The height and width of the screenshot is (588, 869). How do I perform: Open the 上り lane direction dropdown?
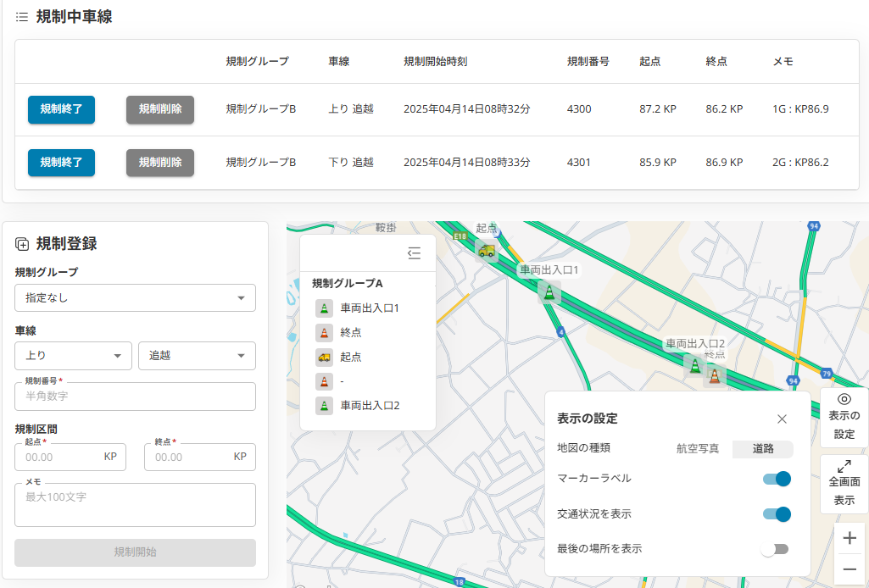point(73,356)
